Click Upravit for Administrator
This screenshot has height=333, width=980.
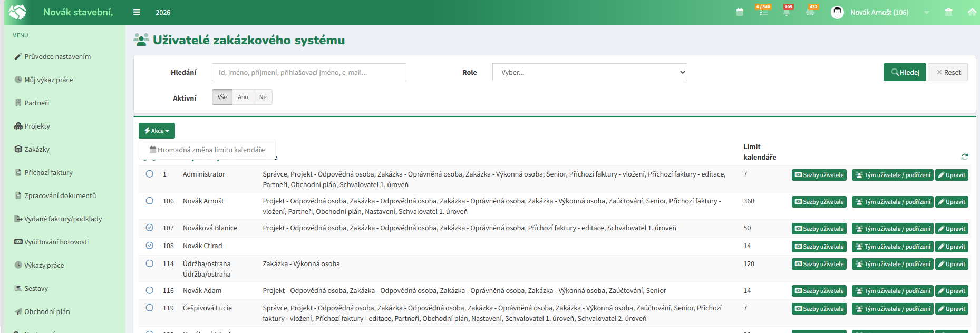(x=952, y=175)
